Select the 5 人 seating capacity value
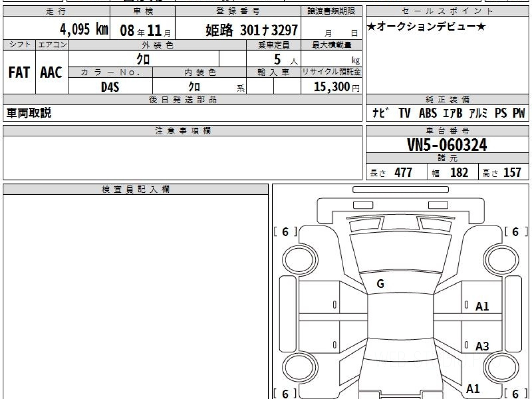 (286, 59)
